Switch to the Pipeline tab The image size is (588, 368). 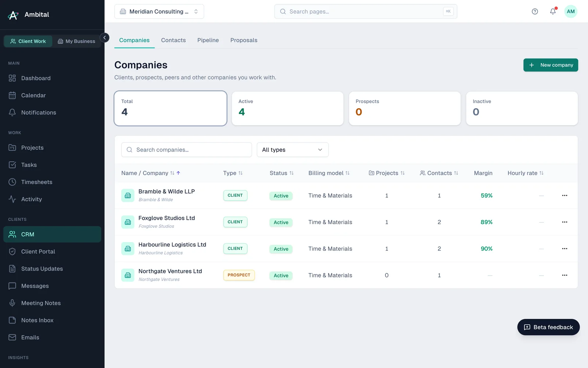pos(208,40)
